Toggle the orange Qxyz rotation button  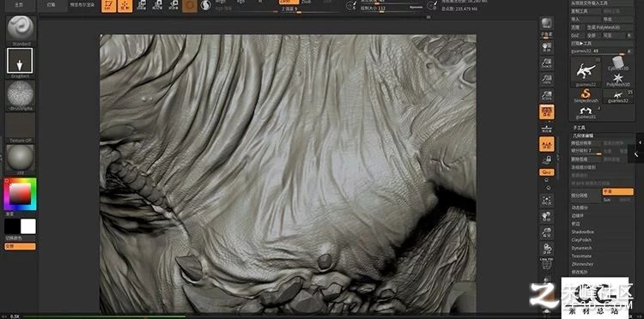[x=547, y=172]
